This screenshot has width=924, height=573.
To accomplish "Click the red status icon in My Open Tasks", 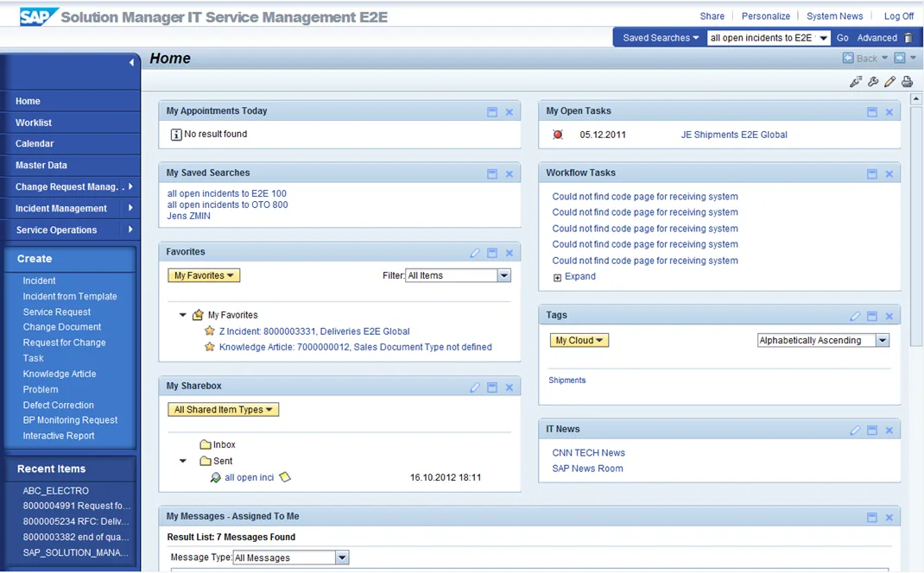I will (x=558, y=135).
